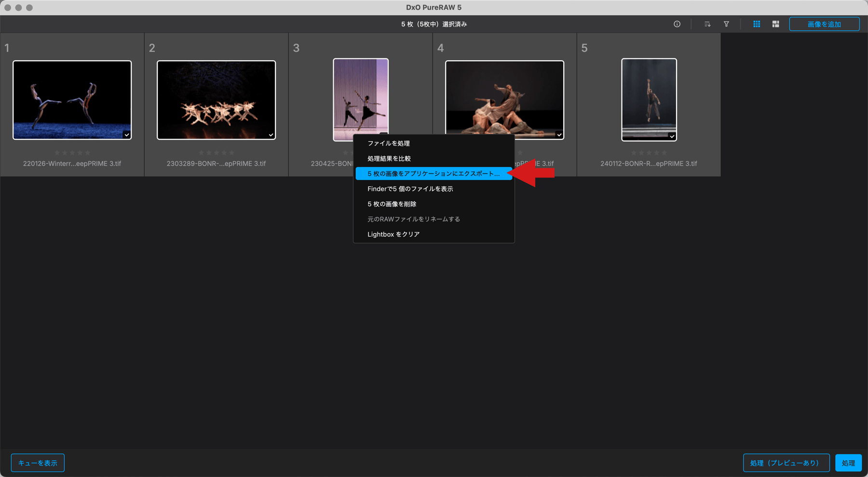Choose 5 枚の画像を削除 entry
Screen dimensions: 868x477
point(434,204)
